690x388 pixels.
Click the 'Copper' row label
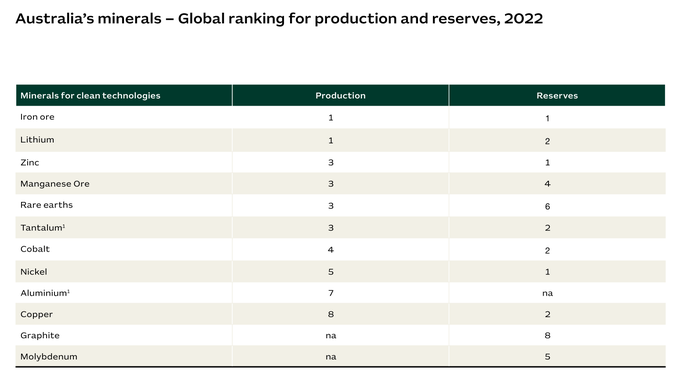tap(37, 314)
